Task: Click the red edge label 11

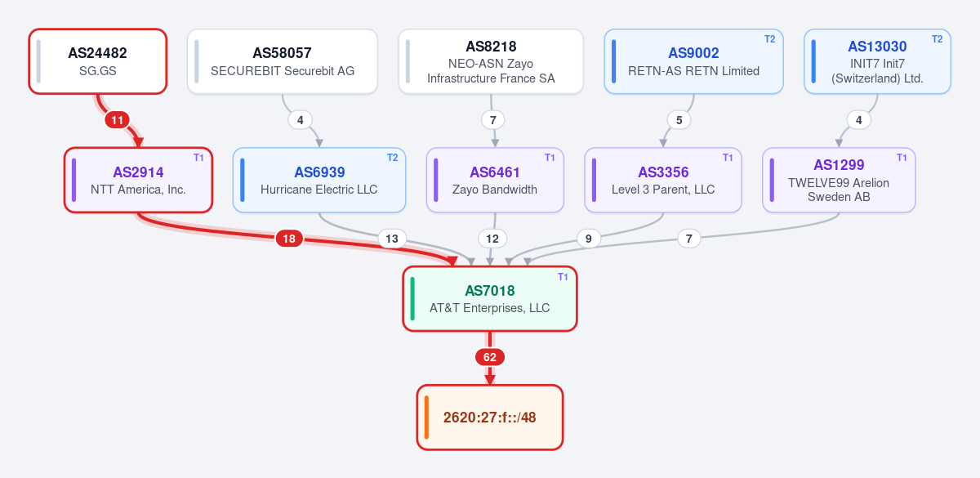Action: (118, 120)
